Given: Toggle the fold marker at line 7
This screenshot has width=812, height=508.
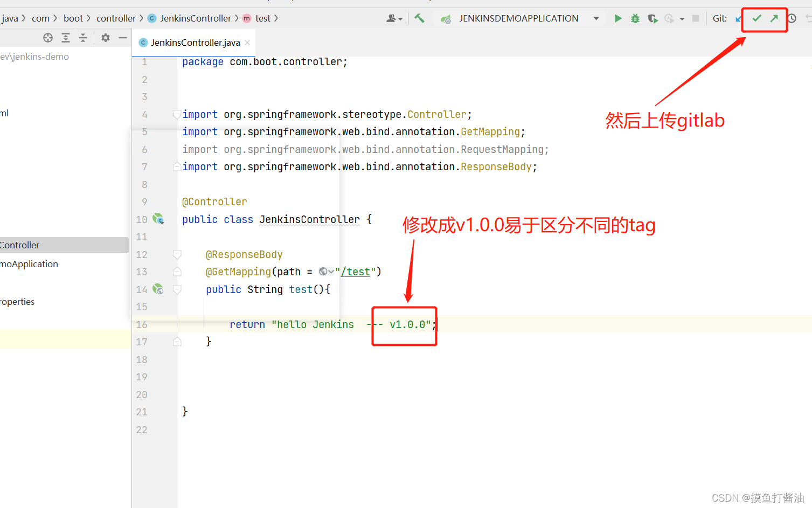Looking at the screenshot, I should (177, 166).
